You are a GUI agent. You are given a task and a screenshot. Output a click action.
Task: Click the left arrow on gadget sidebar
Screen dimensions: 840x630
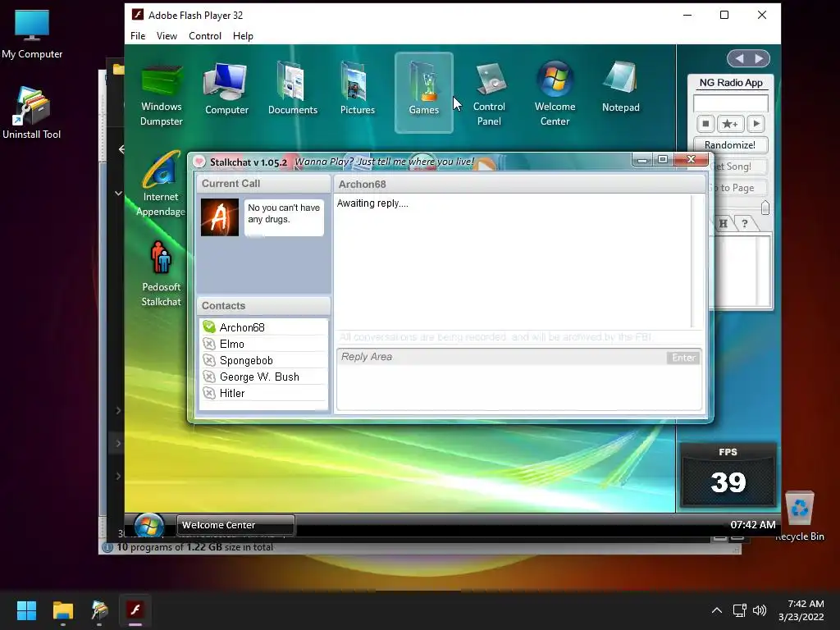coord(739,58)
